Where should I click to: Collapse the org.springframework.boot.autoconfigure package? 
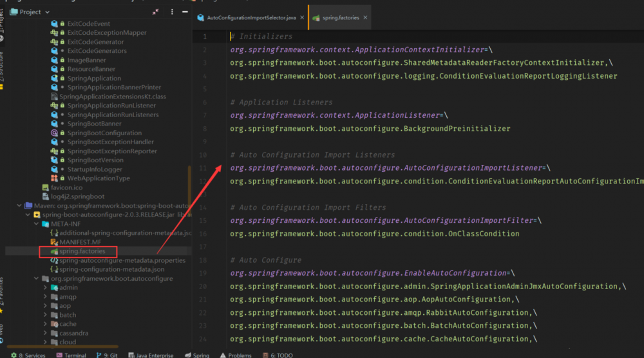tap(36, 279)
